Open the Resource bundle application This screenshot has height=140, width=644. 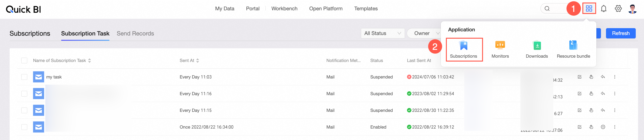point(573,49)
